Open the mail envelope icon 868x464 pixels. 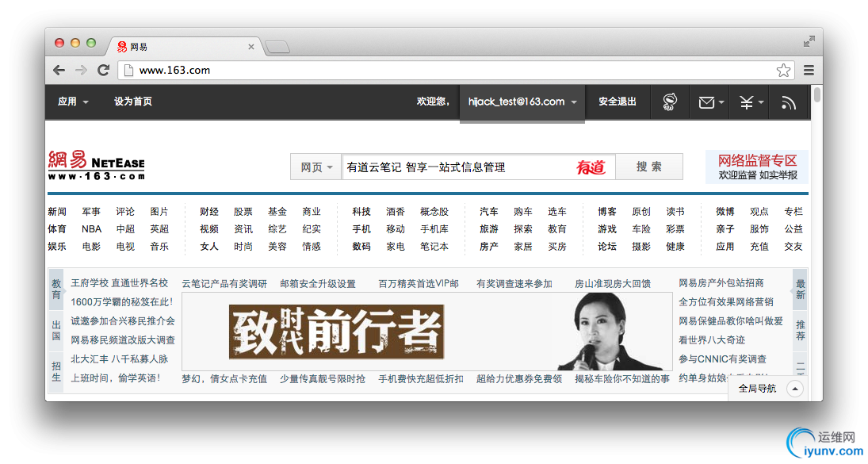(x=706, y=102)
